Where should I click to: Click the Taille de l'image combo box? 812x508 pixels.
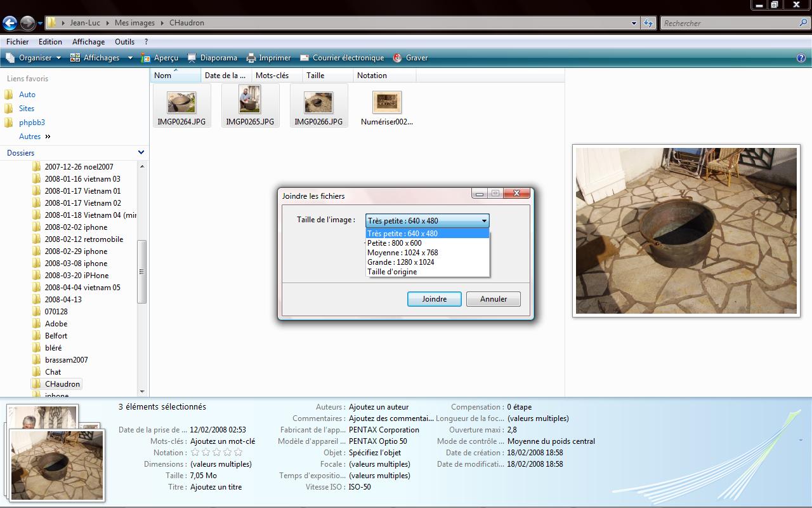coord(428,221)
